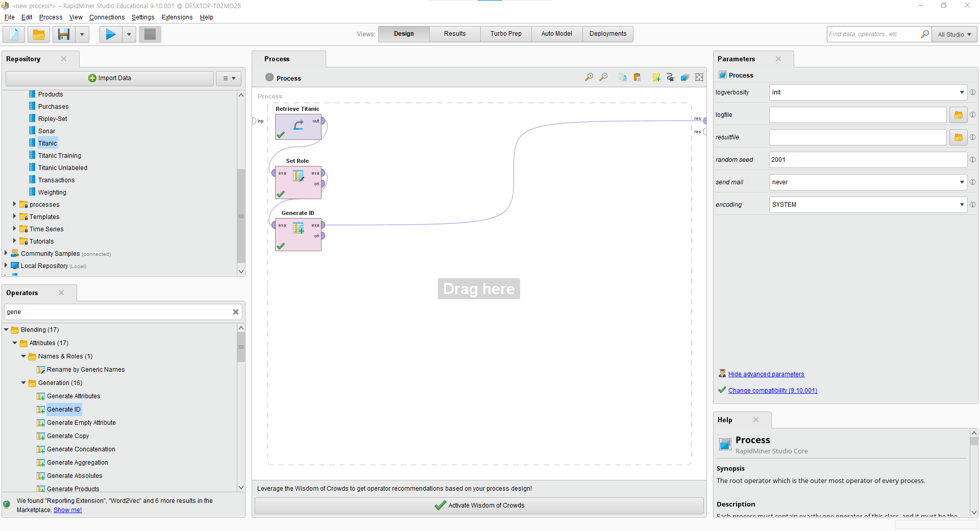The height and width of the screenshot is (531, 980).
Task: Select the Retrieve Titanic operator
Action: pyautogui.click(x=298, y=127)
